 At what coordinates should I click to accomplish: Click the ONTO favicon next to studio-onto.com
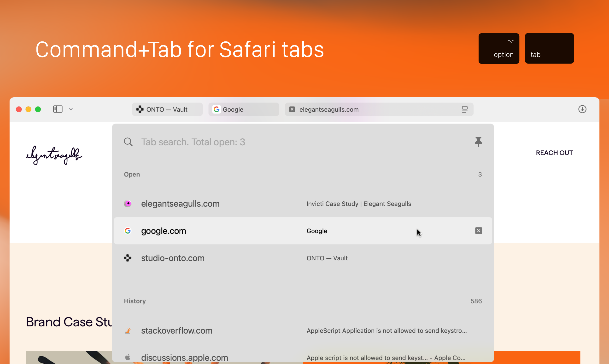coord(128,258)
